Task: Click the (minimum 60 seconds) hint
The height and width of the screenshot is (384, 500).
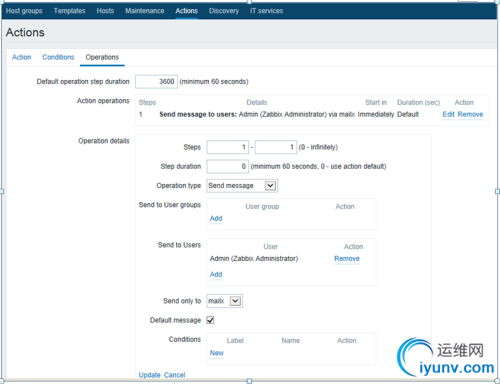Action: tap(214, 82)
